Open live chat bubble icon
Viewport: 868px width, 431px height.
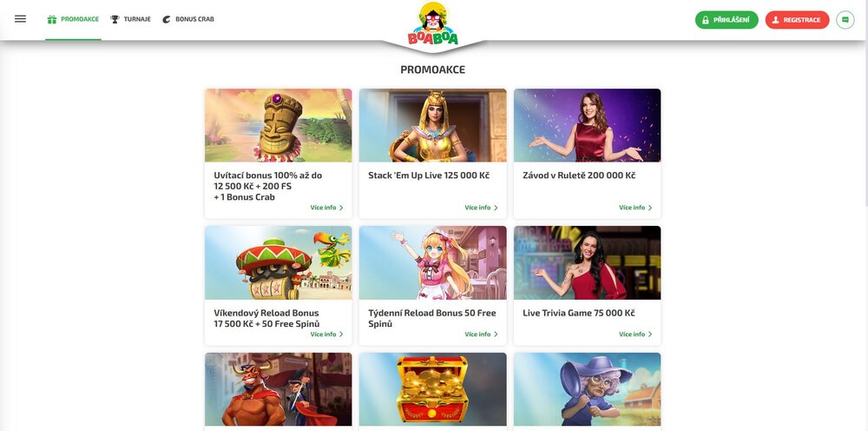(x=845, y=20)
